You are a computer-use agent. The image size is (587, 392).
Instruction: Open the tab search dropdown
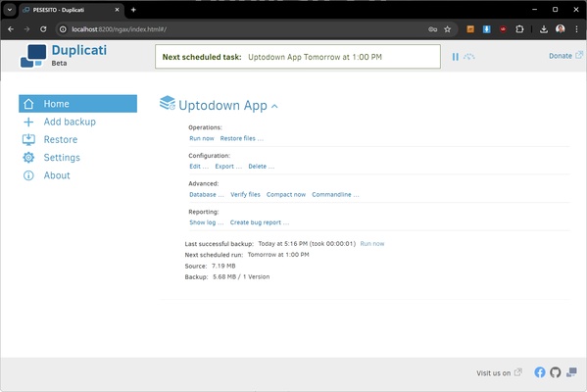coord(10,10)
